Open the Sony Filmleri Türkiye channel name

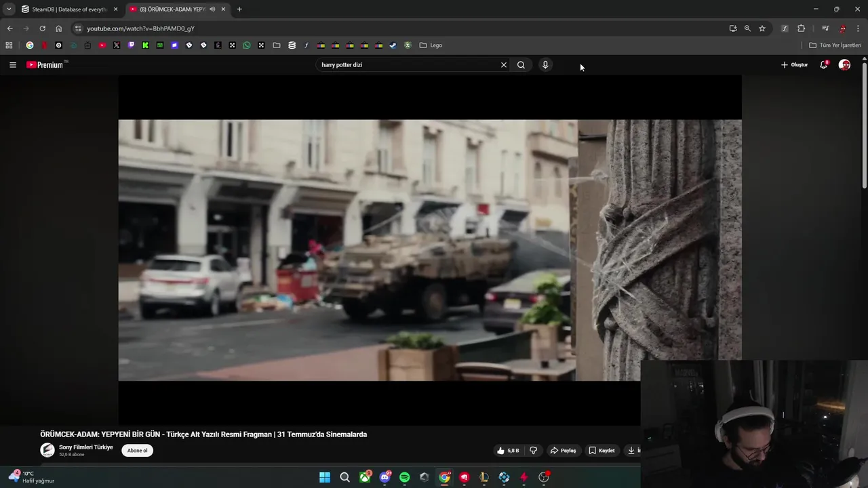point(86,447)
